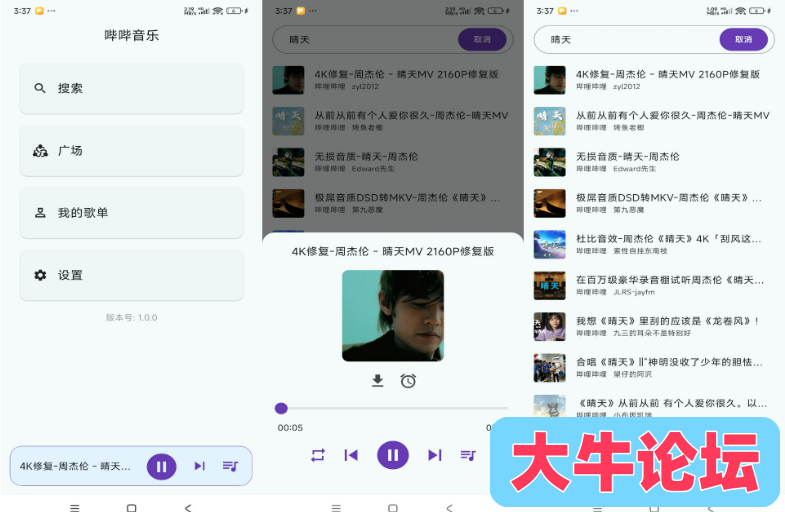Pause playback from the home mini player
Screen dimensions: 785x512
[x=161, y=466]
